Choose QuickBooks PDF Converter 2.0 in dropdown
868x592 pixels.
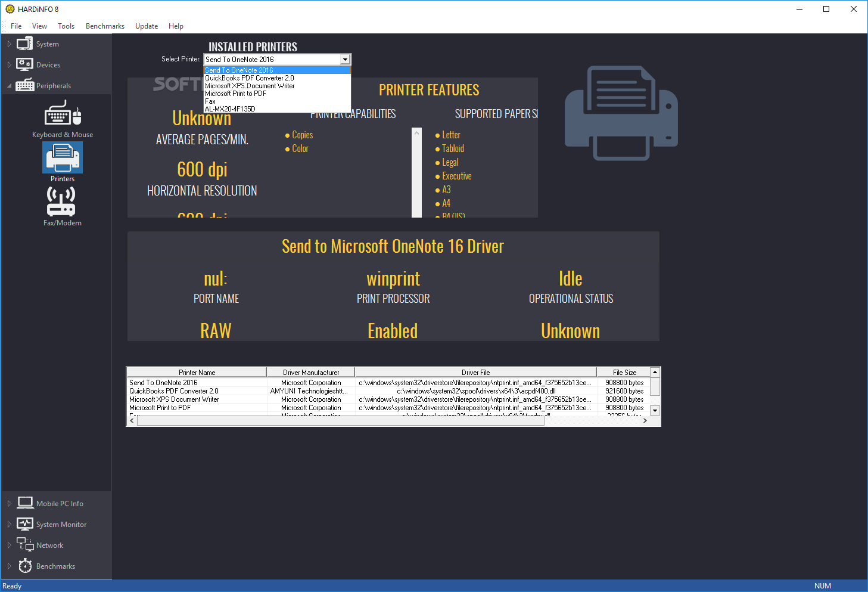(x=277, y=78)
